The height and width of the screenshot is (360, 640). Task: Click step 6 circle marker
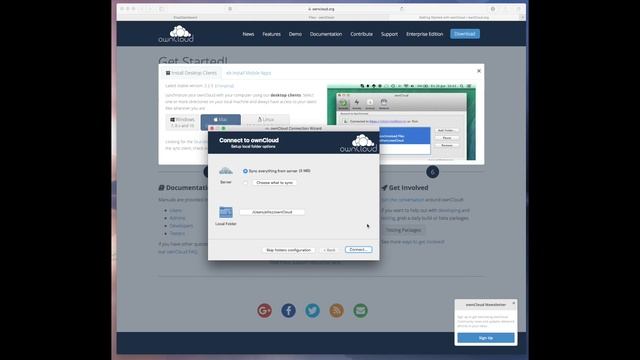coord(433,172)
